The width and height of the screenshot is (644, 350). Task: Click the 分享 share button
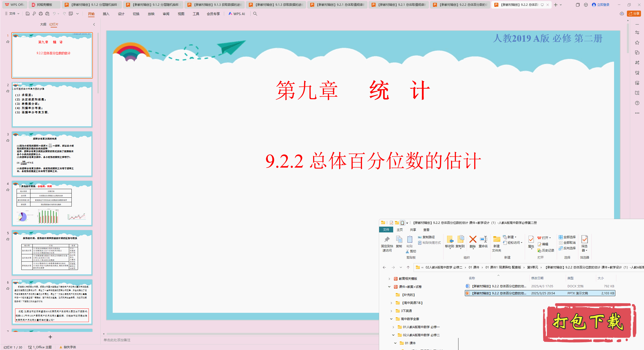click(634, 14)
